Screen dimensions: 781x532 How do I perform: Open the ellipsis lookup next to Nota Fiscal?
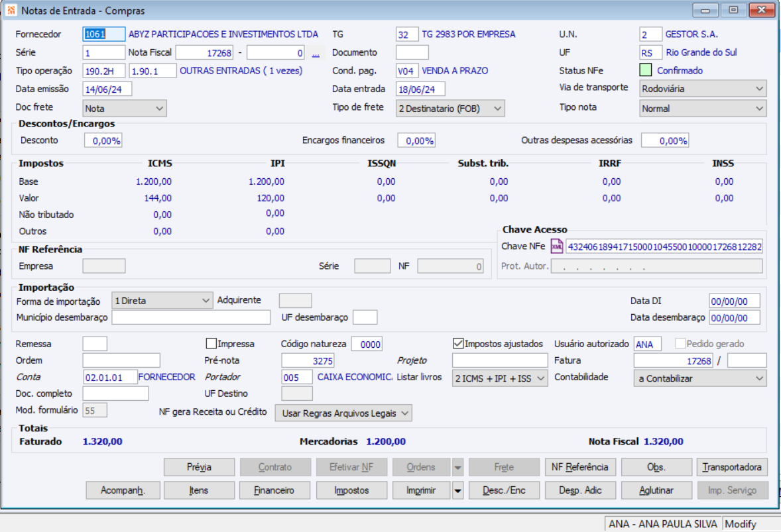click(x=316, y=53)
